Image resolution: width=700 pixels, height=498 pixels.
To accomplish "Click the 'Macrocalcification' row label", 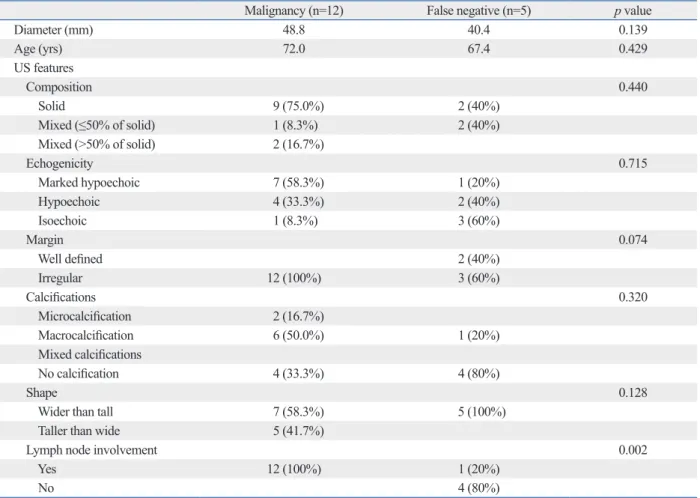I will pyautogui.click(x=86, y=336).
